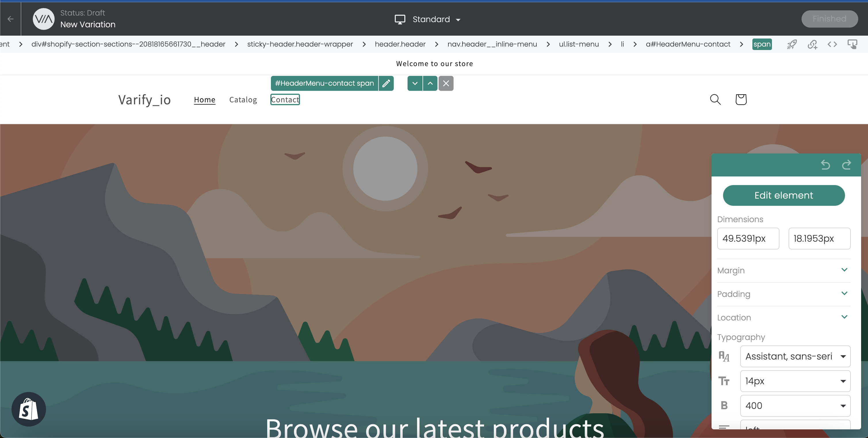Click the #HeaderMenu-contact span label
Screen dimensions: 868x438
pos(324,83)
